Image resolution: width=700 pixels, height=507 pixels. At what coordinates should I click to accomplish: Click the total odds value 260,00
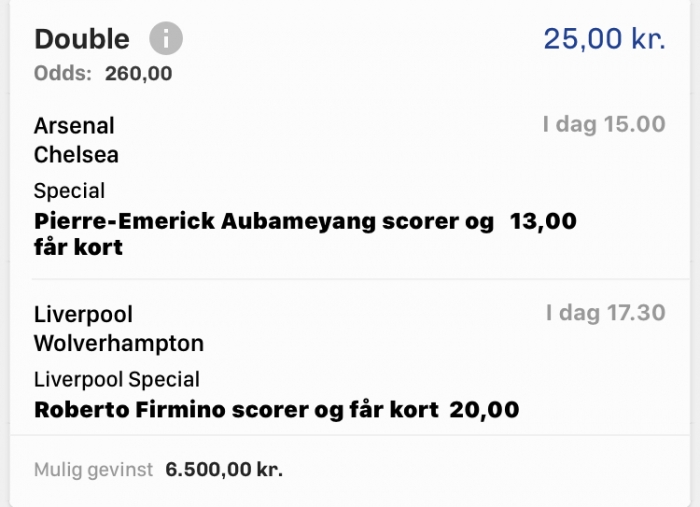tap(138, 74)
